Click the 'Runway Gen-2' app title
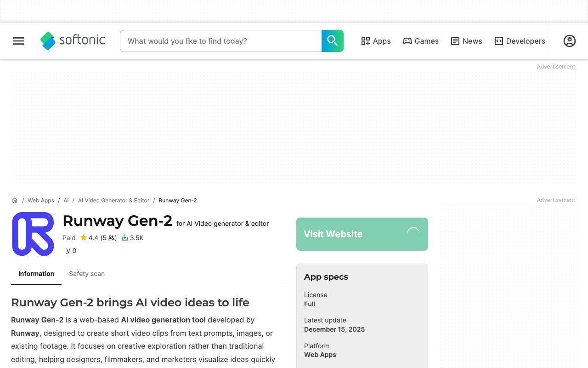 (118, 221)
